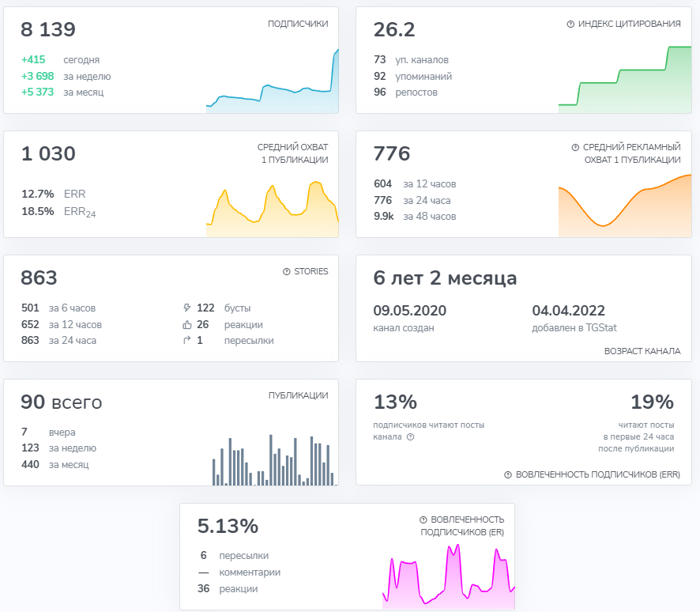Click the question icon beside STORIES
The image size is (700, 612).
pos(287,271)
